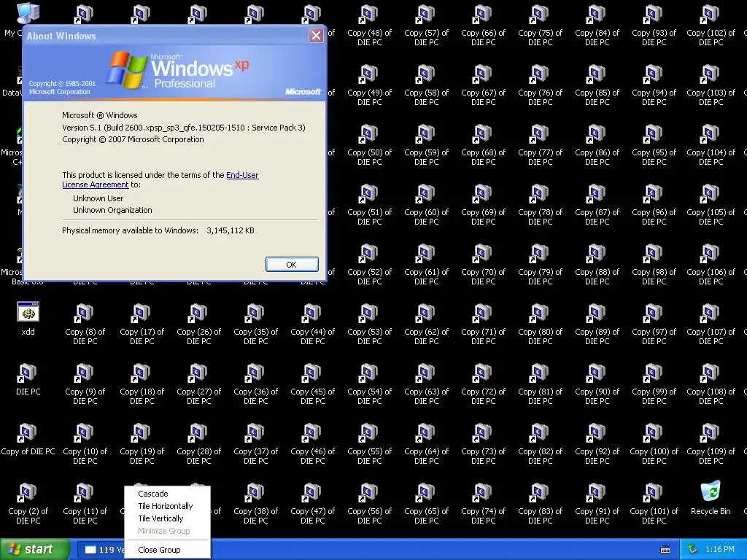
Task: Click the 119 grouped windows taskbar button
Action: pyautogui.click(x=101, y=550)
